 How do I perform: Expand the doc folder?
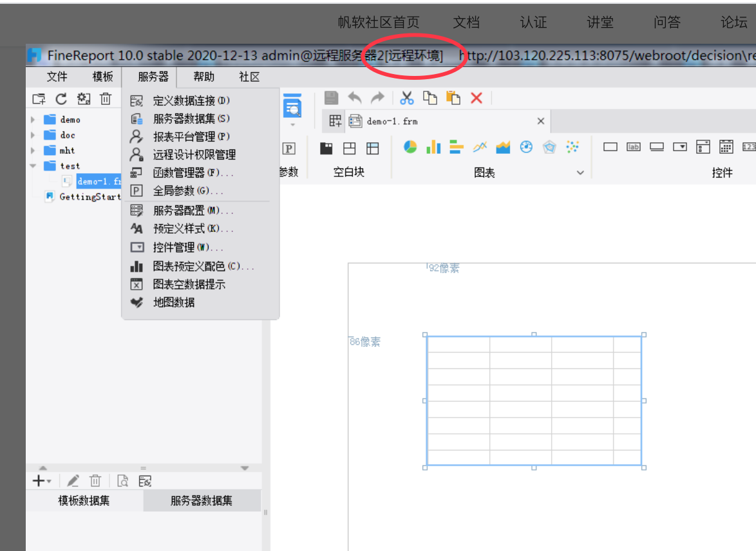33,135
